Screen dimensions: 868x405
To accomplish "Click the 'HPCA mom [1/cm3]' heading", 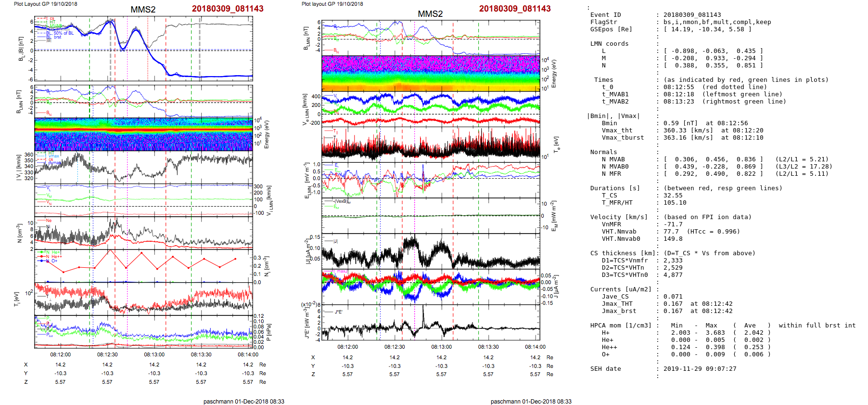I will point(621,326).
